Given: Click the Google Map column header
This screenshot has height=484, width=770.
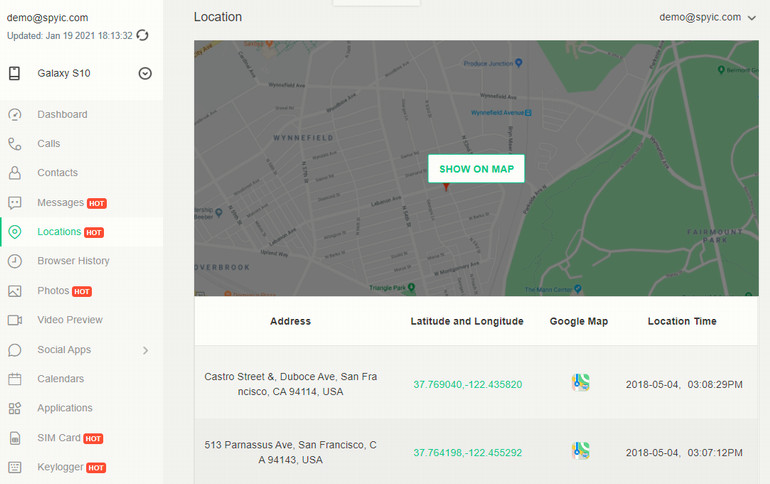Looking at the screenshot, I should [579, 322].
